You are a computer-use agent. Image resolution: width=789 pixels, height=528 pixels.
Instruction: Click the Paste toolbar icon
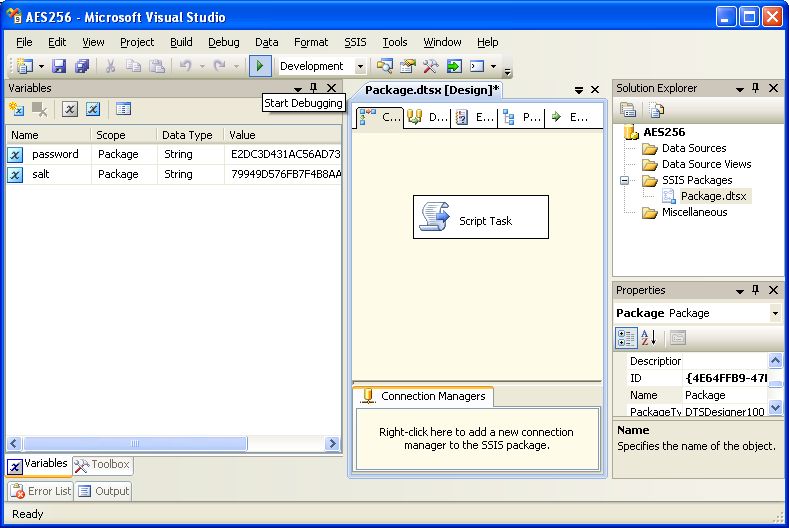[157, 66]
